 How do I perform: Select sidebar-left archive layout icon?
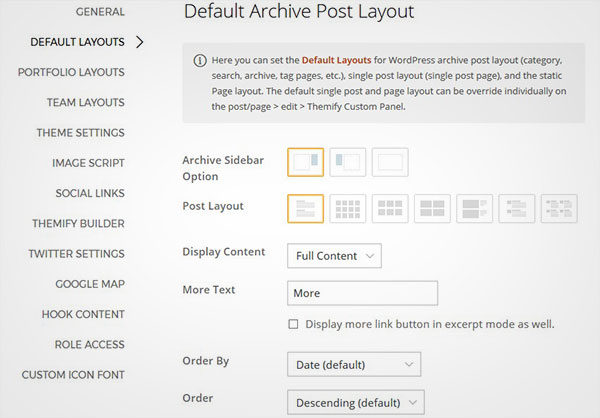pos(347,162)
